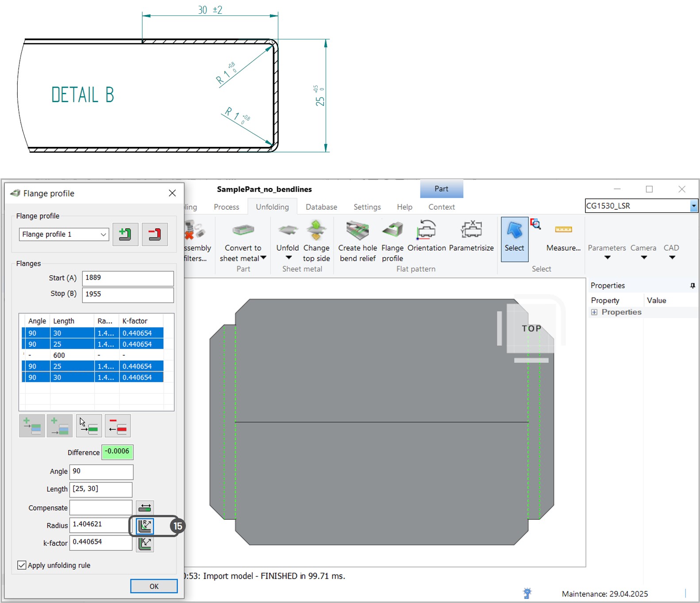Click the delete flange row icon
Screen dimensions: 700x603
(118, 426)
